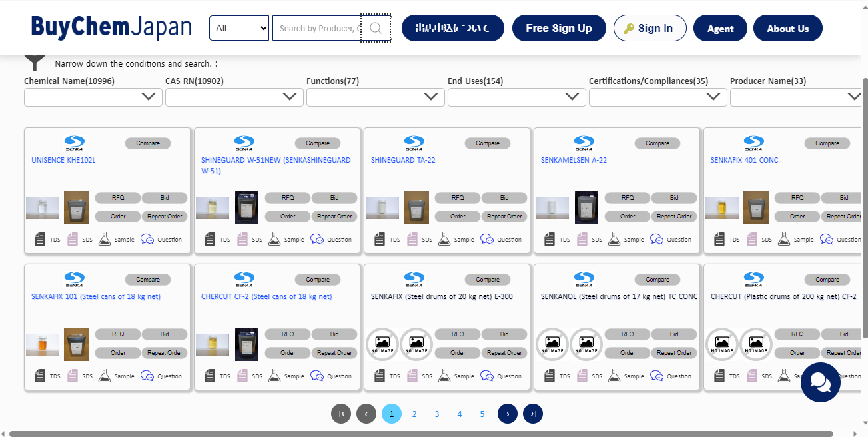Click Question icon for SHINEGUARD TA-22
Viewport: 868px width, 437px height.
487,239
